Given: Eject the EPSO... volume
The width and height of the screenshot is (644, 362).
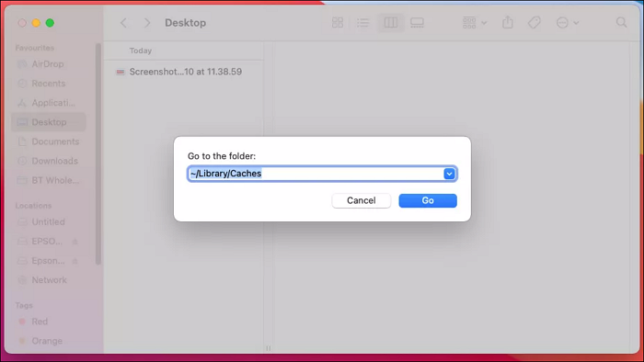Looking at the screenshot, I should (x=75, y=242).
